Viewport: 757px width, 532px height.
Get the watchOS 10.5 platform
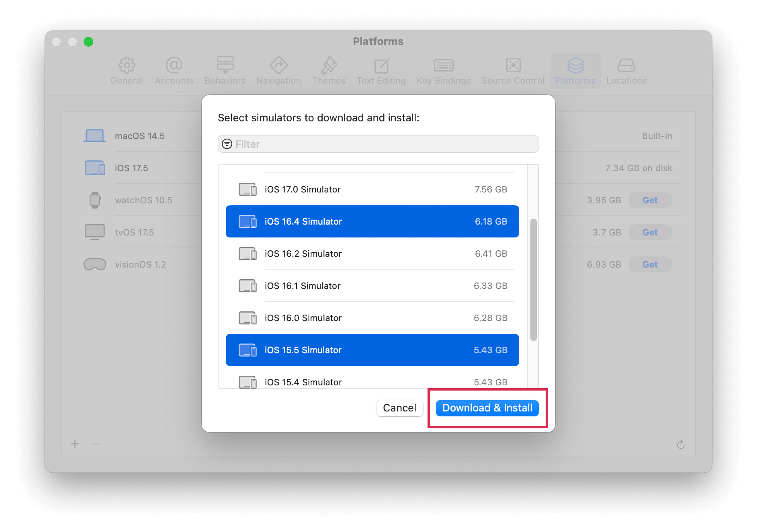pyautogui.click(x=650, y=200)
